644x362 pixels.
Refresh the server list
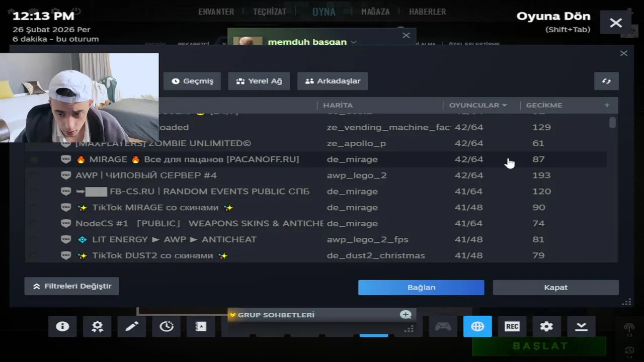click(x=606, y=81)
